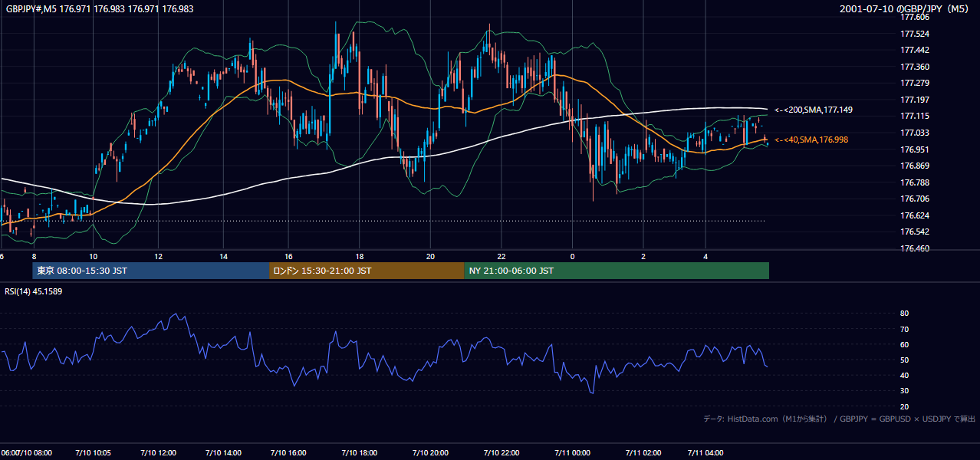Screen dimensions: 980x460
Task: Click price axis value 176.624
Action: point(914,215)
